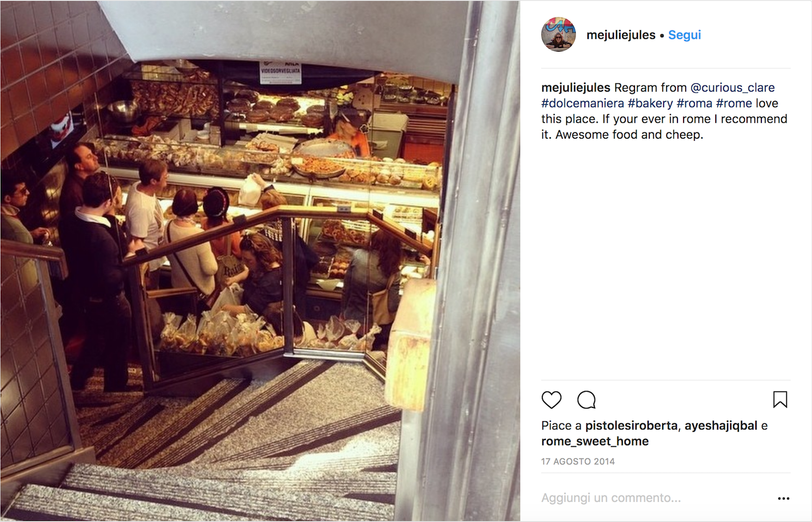The height and width of the screenshot is (522, 812).
Task: Open the #bakery hashtag
Action: [650, 103]
